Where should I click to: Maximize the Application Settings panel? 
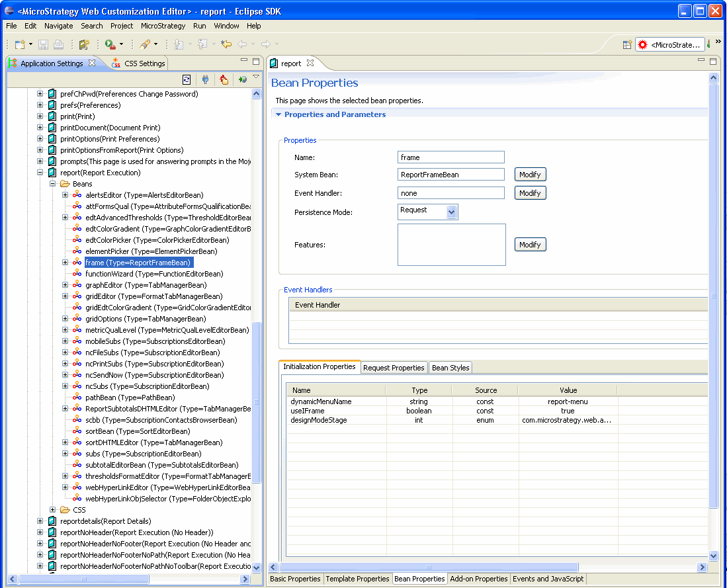(256, 62)
